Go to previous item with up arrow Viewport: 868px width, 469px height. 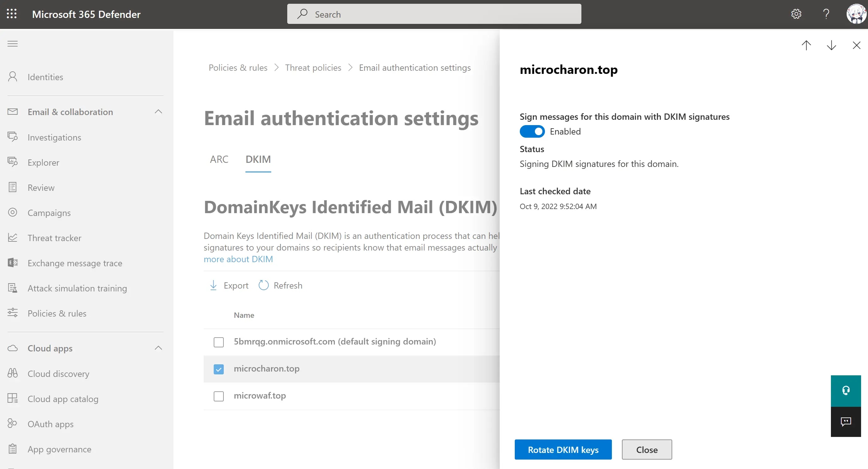(806, 45)
